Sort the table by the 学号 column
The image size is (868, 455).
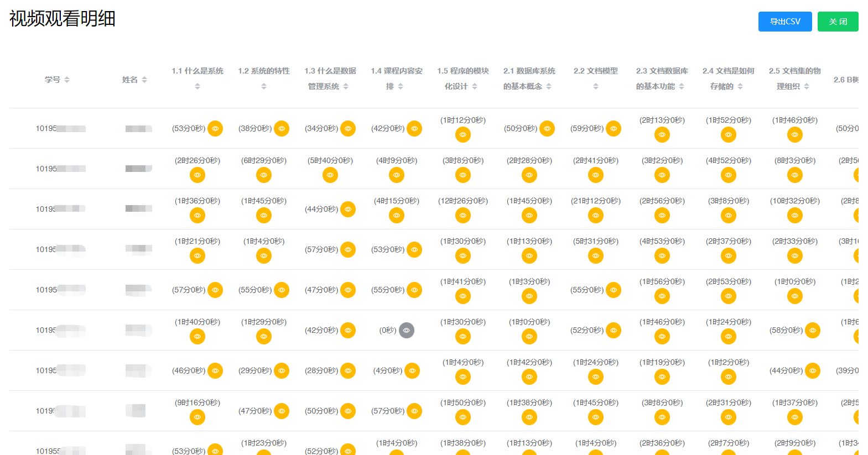point(67,80)
